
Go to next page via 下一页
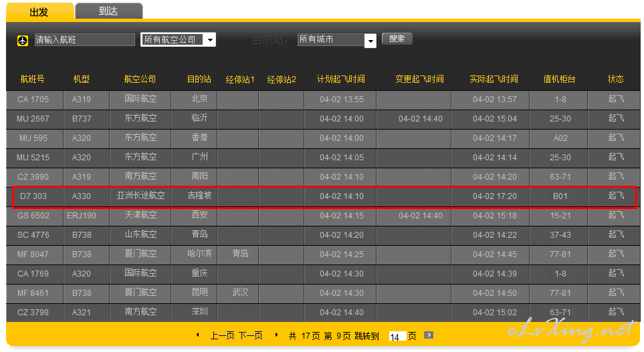coord(251,335)
